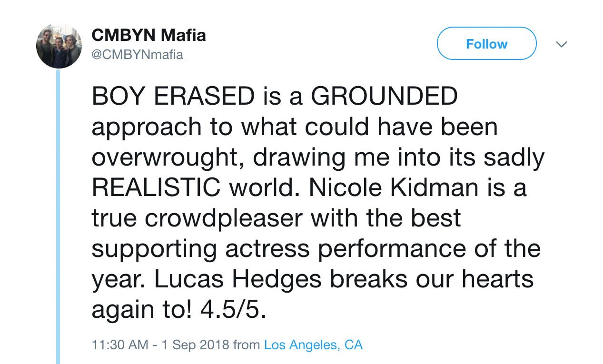Click the blue thread line below avatar
Screen dimensions: 603x364
(58, 215)
